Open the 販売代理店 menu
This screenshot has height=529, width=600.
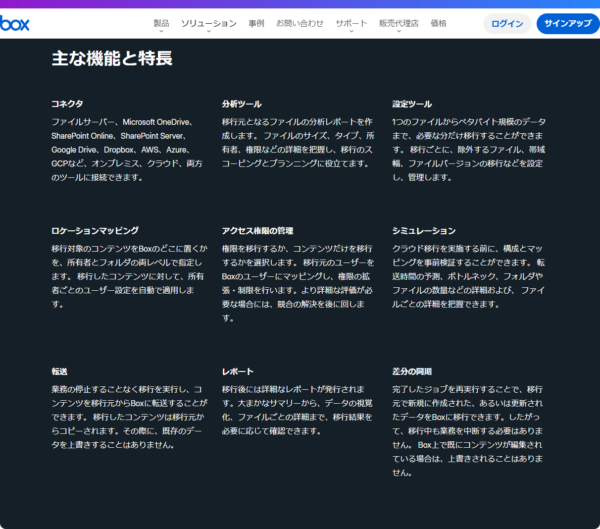coord(398,23)
